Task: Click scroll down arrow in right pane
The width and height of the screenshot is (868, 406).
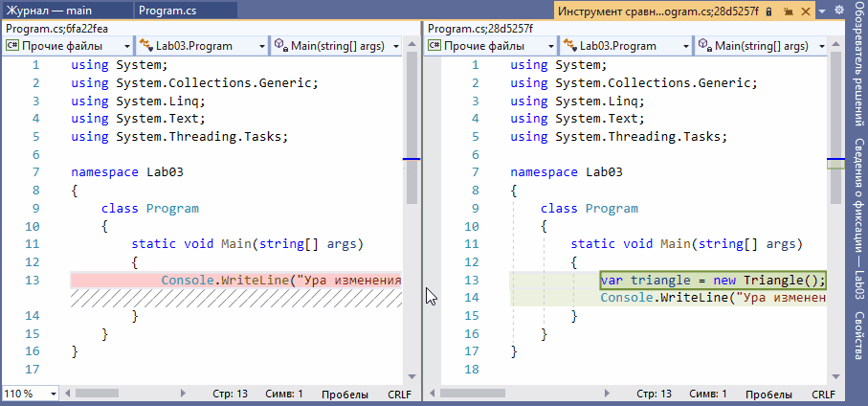Action: (835, 376)
